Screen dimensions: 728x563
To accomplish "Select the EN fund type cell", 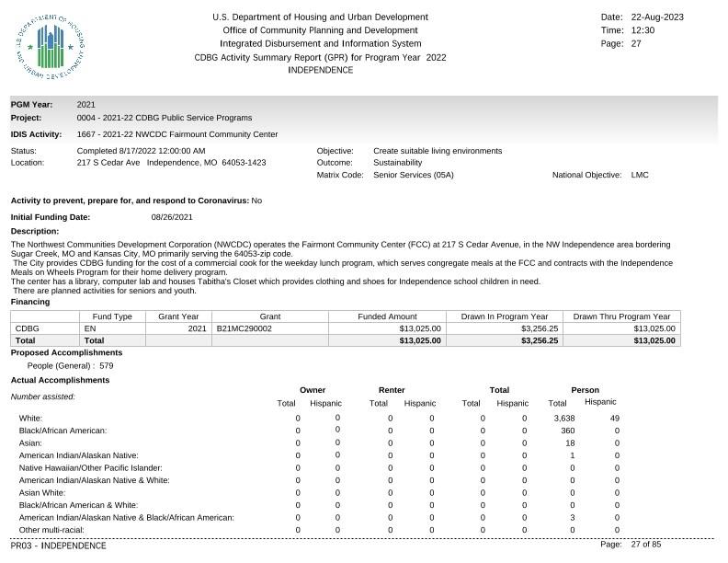I will tap(112, 328).
